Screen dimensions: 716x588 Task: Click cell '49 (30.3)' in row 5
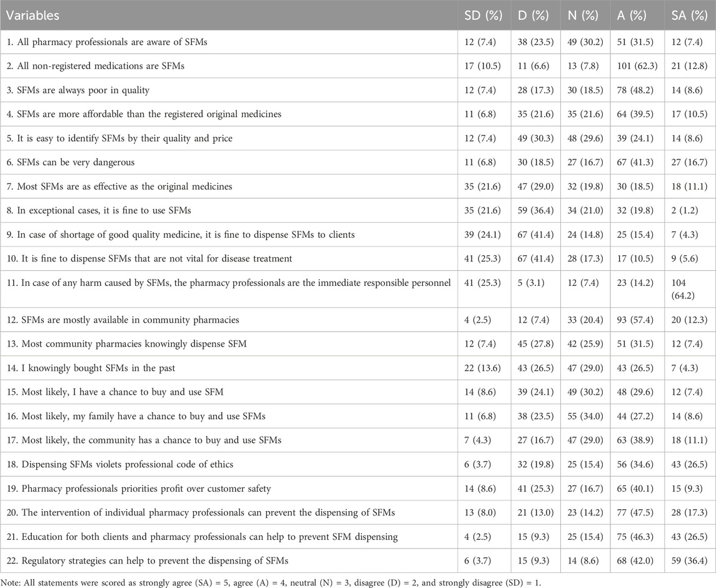[x=536, y=138]
